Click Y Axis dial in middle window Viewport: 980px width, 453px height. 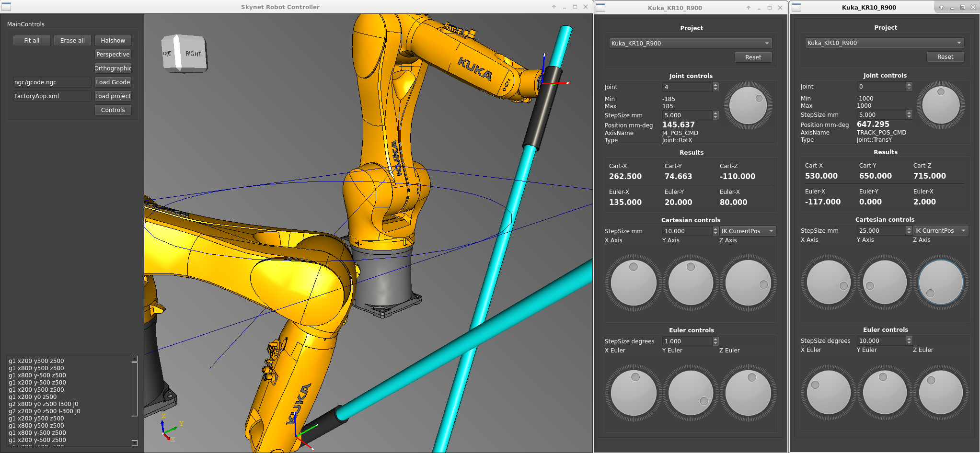(691, 283)
